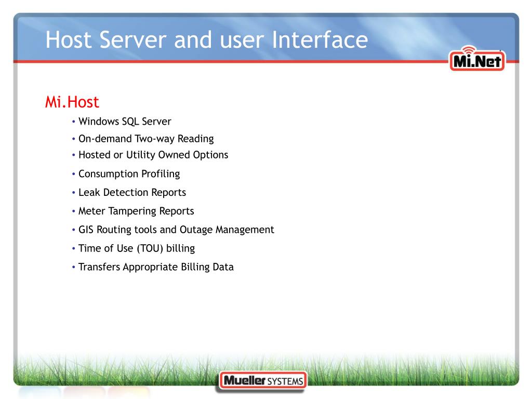
Task: Click the Mi.Net logo icon
Action: [477, 58]
